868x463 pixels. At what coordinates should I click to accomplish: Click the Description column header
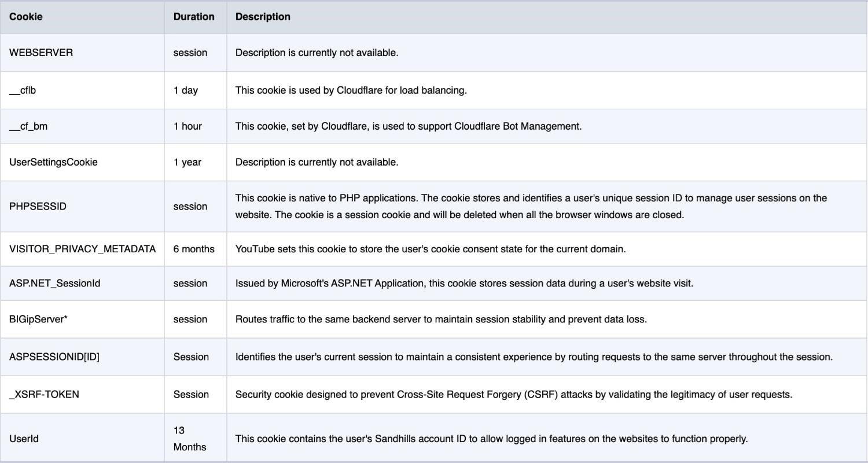coord(263,17)
